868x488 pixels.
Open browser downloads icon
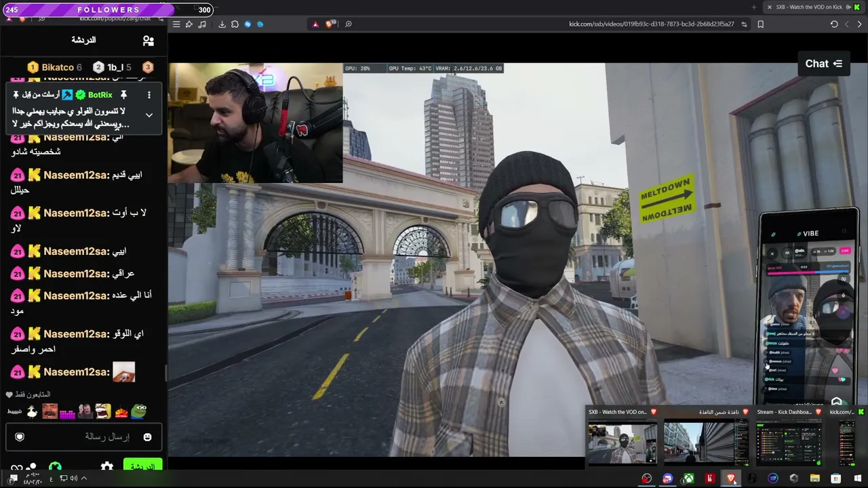222,24
